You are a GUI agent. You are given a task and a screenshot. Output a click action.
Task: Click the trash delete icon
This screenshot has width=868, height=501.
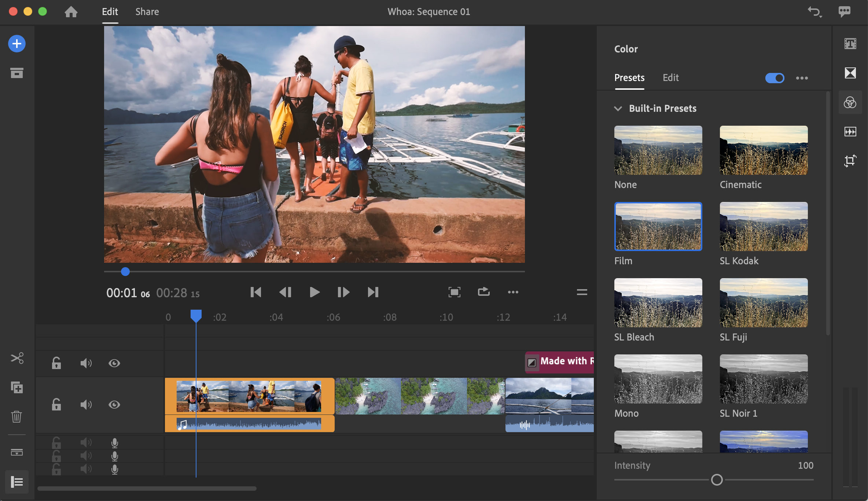(x=17, y=417)
